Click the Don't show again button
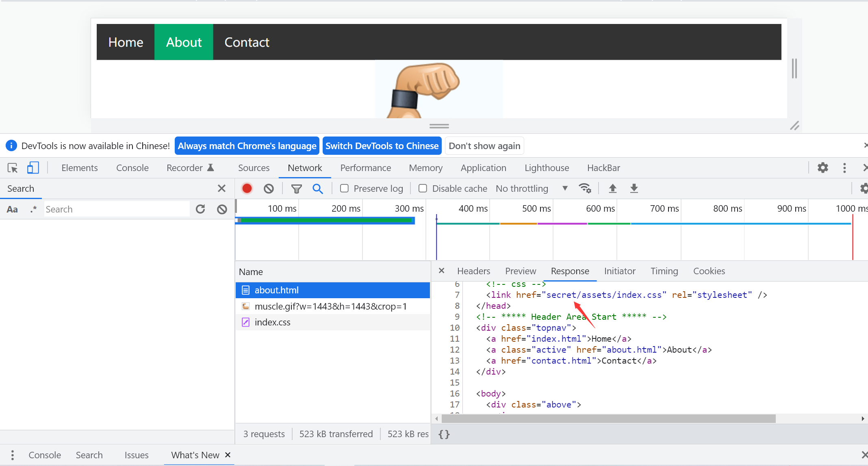868x466 pixels. click(484, 145)
